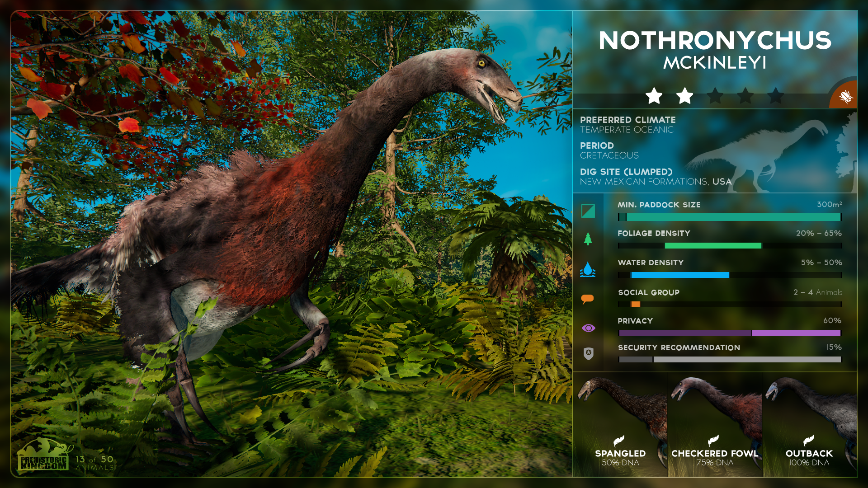Click the Privacy purple bar

[x=730, y=333]
